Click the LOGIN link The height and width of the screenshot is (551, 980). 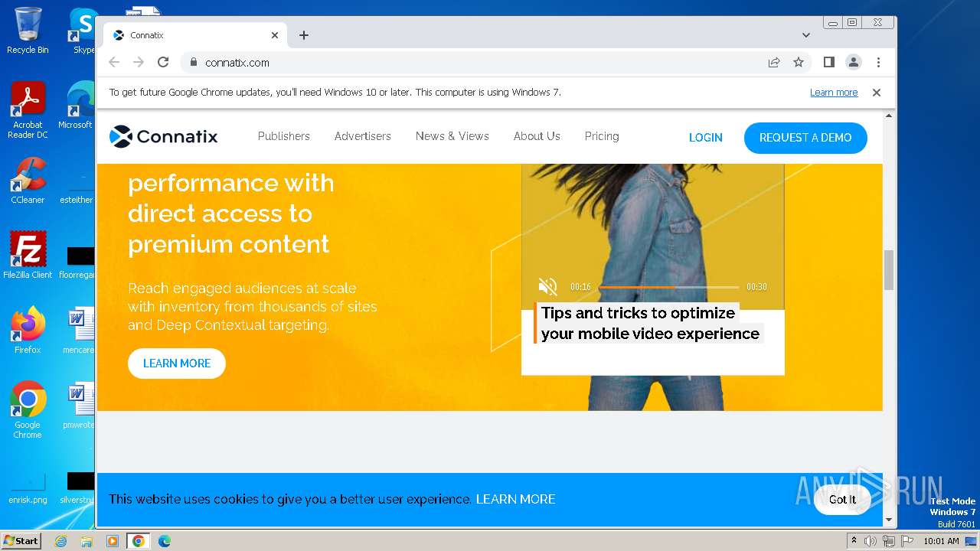tap(706, 138)
